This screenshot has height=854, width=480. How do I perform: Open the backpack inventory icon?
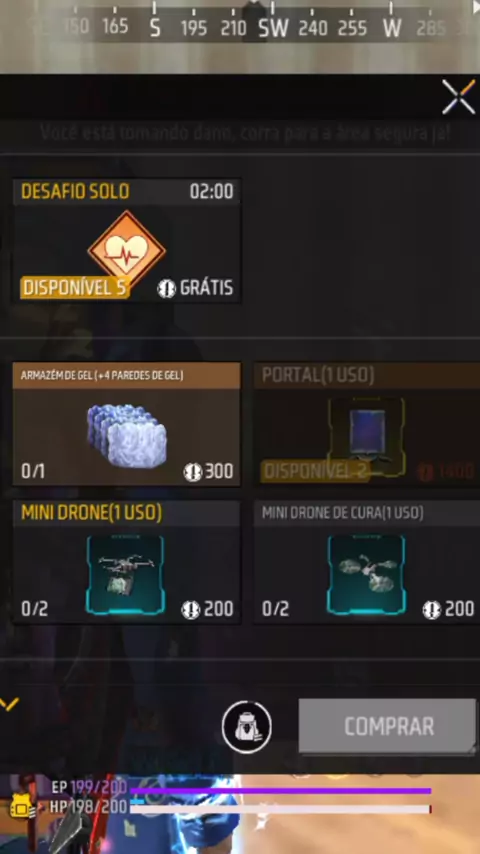click(x=246, y=727)
